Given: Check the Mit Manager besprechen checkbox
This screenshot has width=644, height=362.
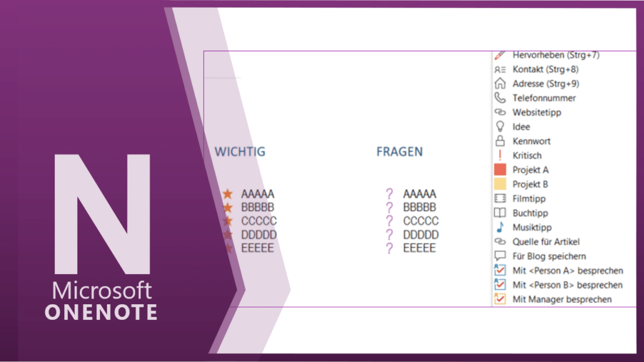Looking at the screenshot, I should point(500,299).
